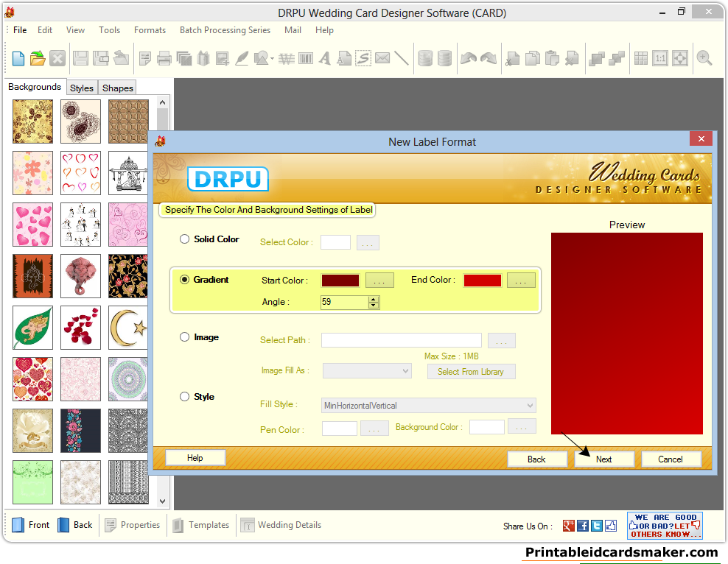Increase the gradient Angle value

[x=374, y=299]
